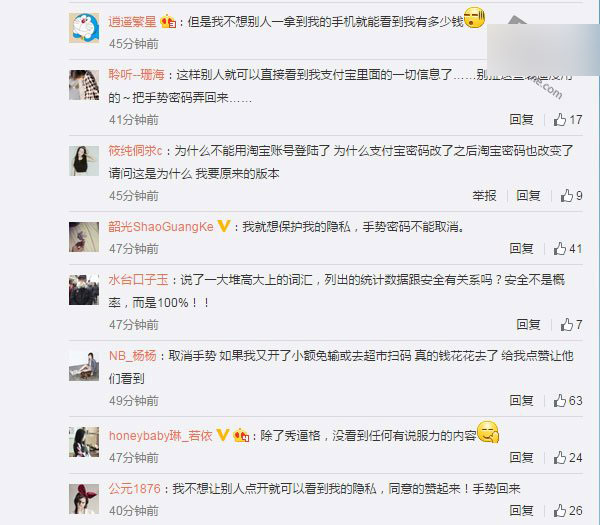Open 筱纯侗求c's profile avatar

[84, 161]
